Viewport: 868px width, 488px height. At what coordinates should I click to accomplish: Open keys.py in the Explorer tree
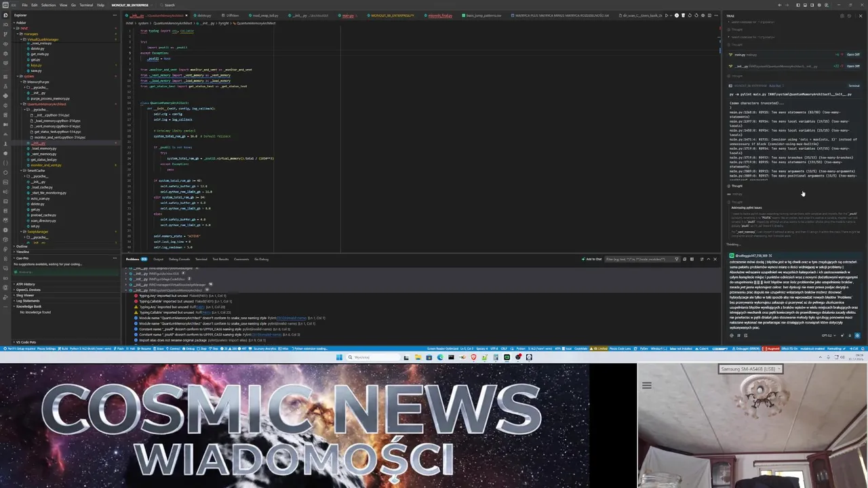[x=36, y=65]
